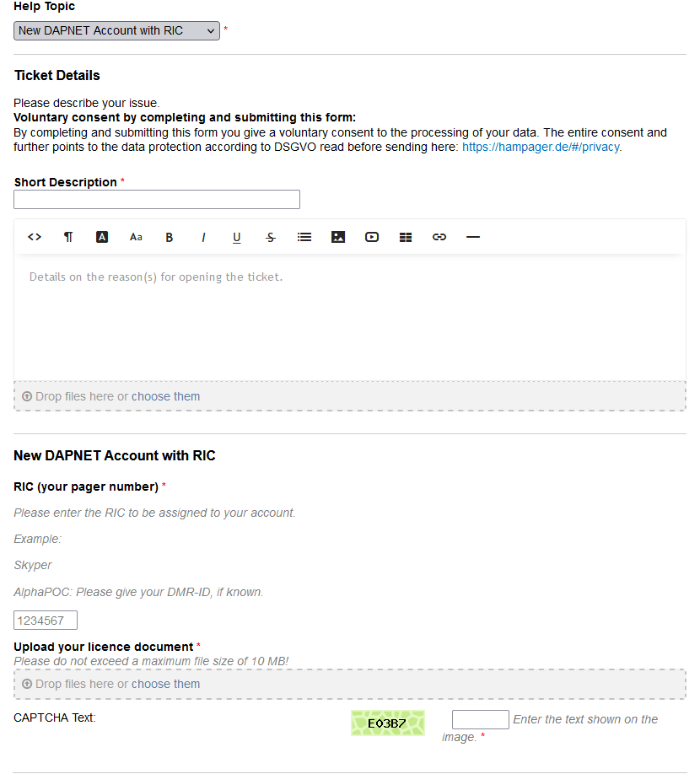This screenshot has width=700, height=774.
Task: Insert a link in editor
Action: tap(439, 237)
